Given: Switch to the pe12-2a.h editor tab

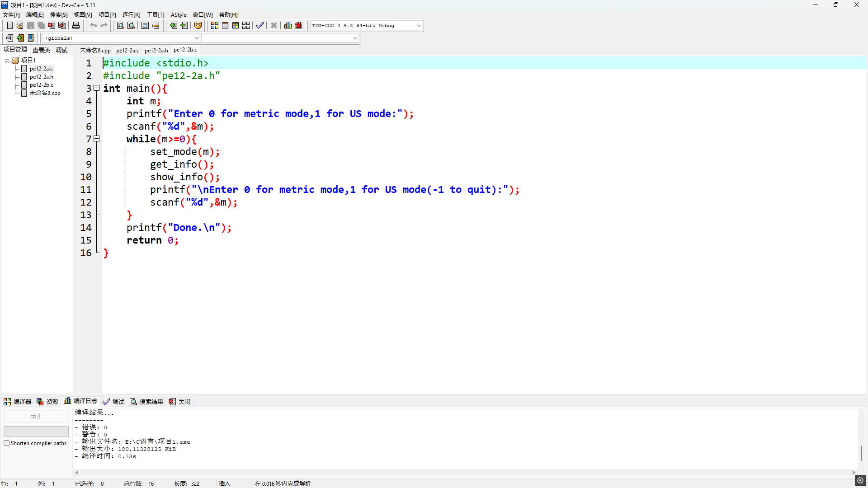Looking at the screenshot, I should click(156, 50).
